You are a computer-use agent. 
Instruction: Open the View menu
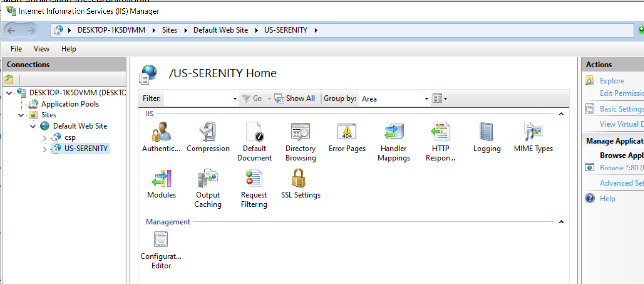41,49
